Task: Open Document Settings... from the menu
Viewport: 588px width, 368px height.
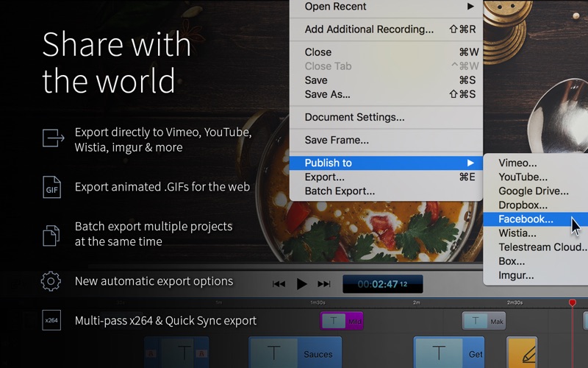Action: [x=354, y=117]
